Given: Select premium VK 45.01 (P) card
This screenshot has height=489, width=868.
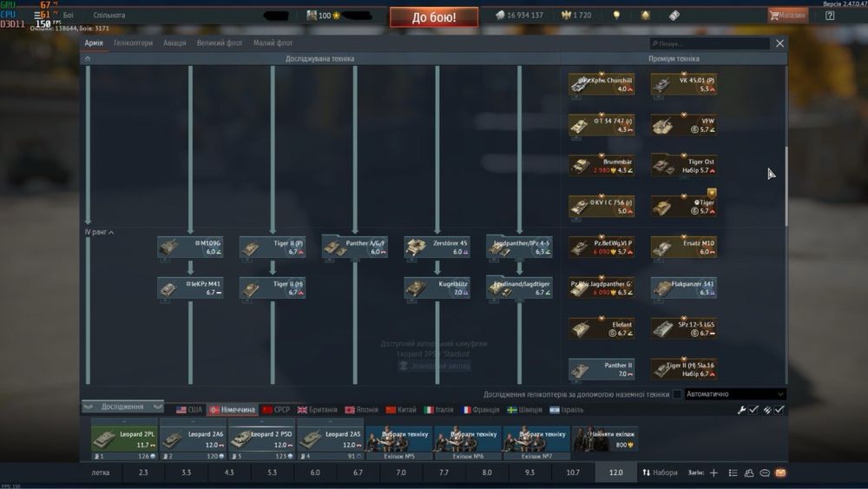Looking at the screenshot, I should click(684, 84).
